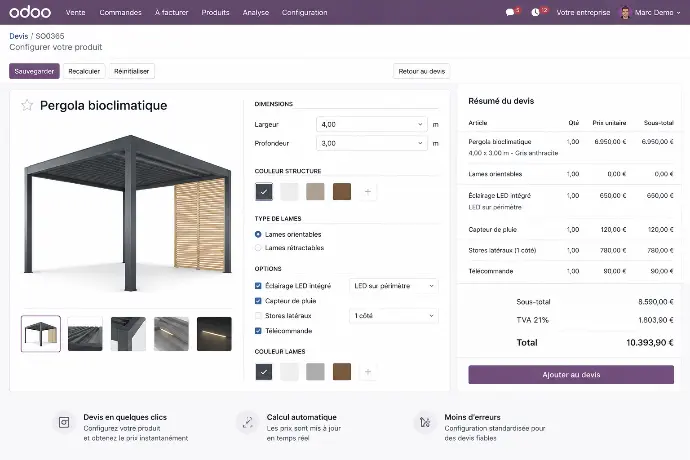Image resolution: width=690 pixels, height=460 pixels.
Task: Click Votre entreprise company switcher
Action: pos(583,12)
